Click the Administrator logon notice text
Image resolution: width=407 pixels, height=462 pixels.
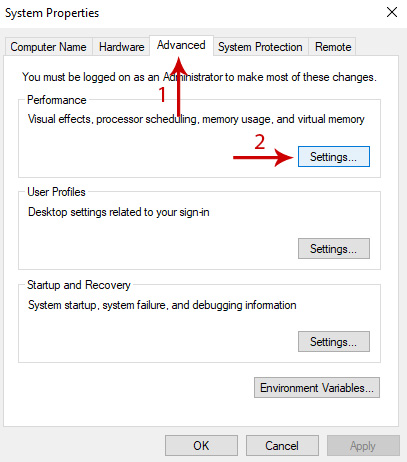click(x=199, y=77)
